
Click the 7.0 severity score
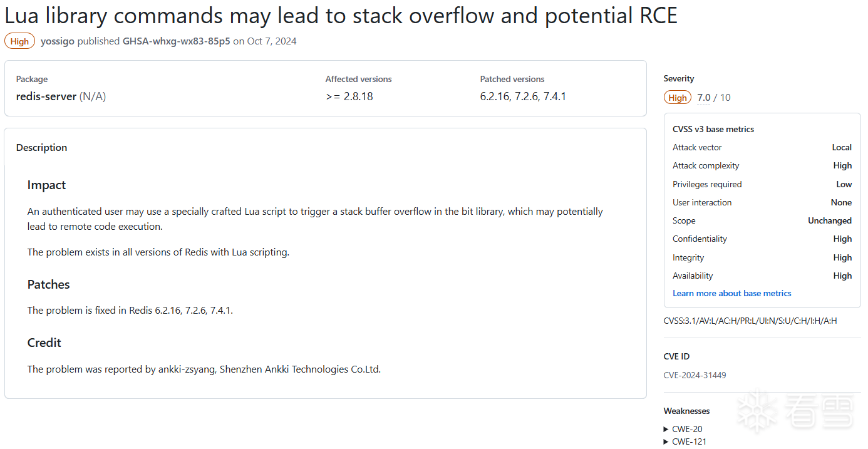click(x=704, y=98)
